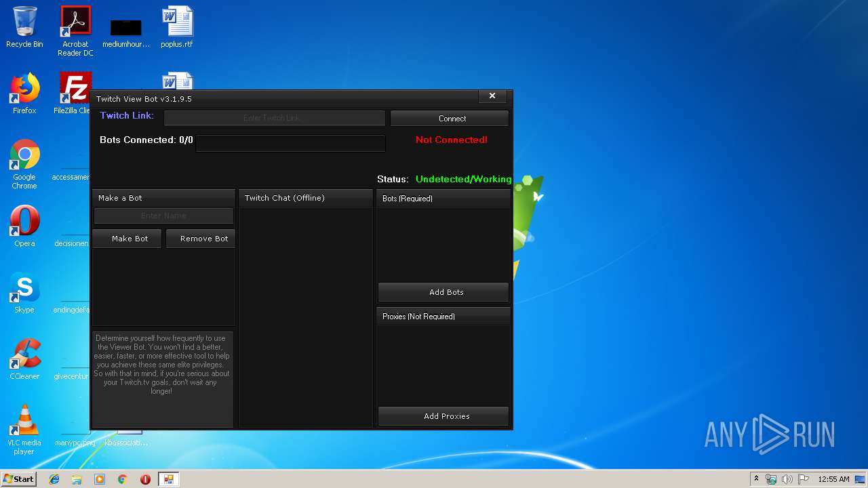
Task: Open VLC media player shortcut
Action: (x=24, y=430)
